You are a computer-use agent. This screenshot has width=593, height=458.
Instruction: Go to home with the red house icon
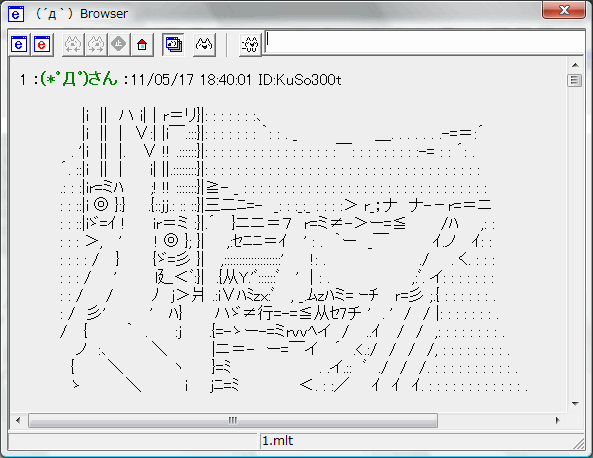142,45
